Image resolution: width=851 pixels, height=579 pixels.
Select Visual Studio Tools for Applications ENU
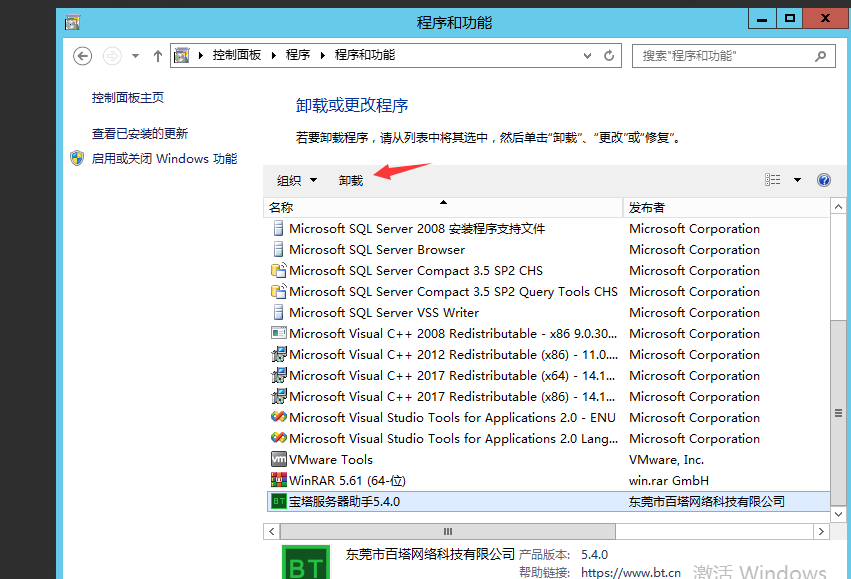[549, 417]
